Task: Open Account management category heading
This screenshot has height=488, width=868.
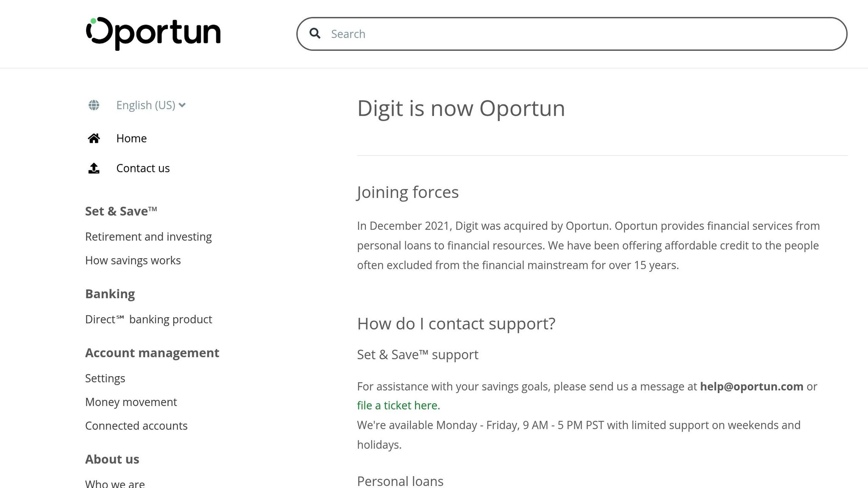Action: [x=152, y=353]
